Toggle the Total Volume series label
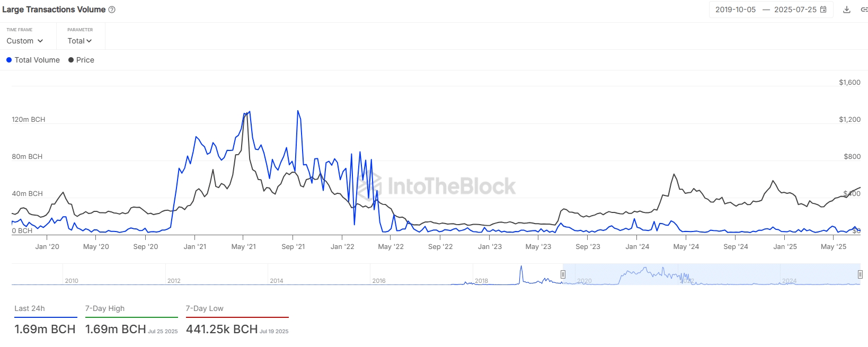 tap(37, 60)
